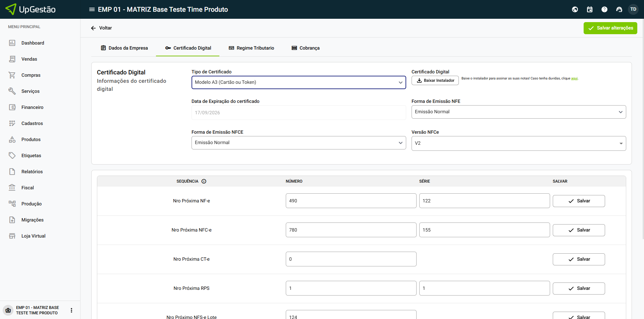Open the support headset icon

(x=619, y=9)
